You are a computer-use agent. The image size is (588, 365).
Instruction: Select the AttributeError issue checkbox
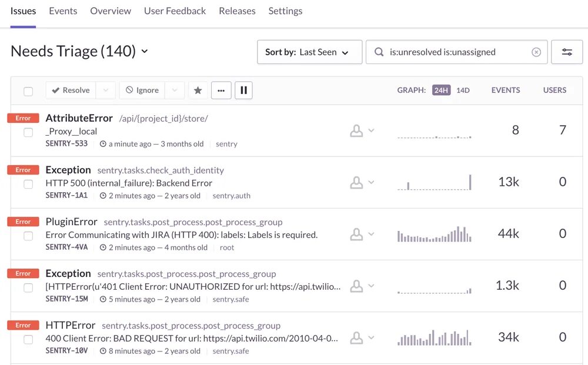point(28,133)
